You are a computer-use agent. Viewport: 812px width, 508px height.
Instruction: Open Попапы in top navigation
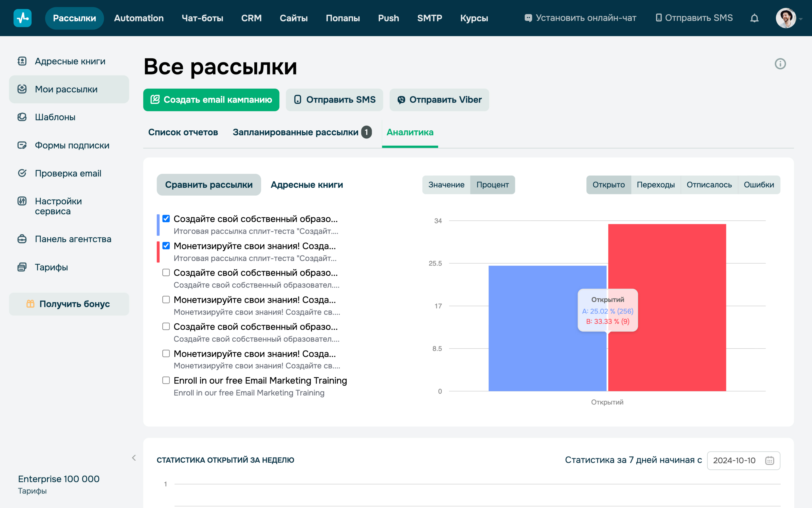(343, 18)
